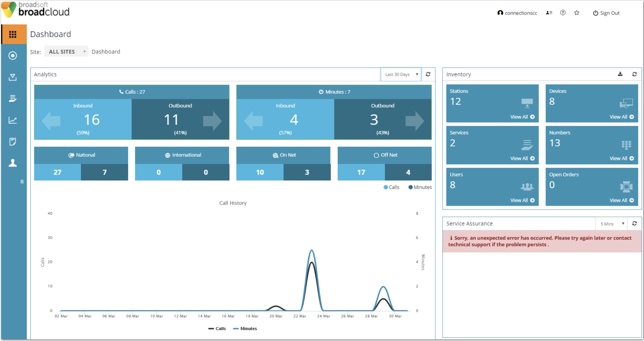Refresh the Analytics panel

click(428, 74)
